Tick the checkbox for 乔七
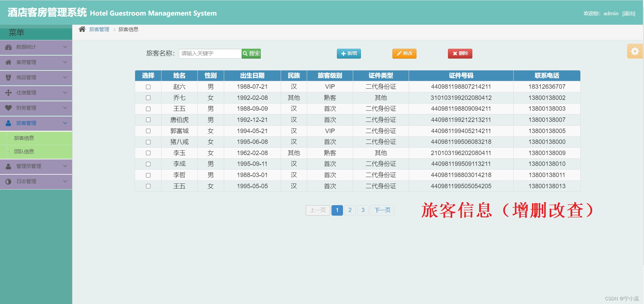 [148, 98]
